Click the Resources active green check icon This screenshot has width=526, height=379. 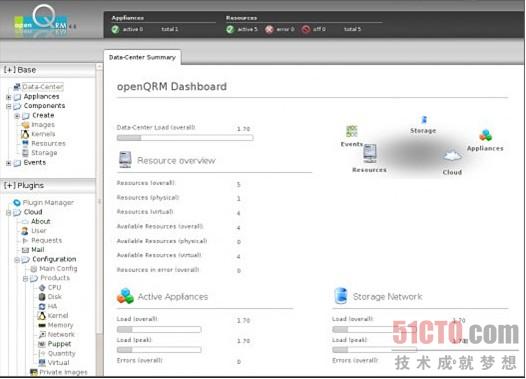tap(230, 29)
